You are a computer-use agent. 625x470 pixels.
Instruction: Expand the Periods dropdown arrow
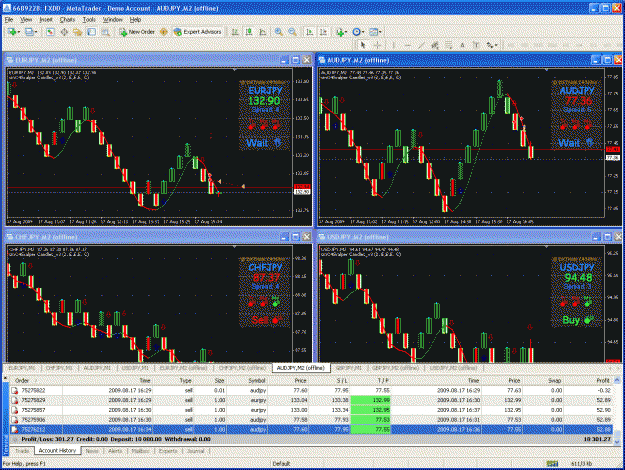click(363, 32)
